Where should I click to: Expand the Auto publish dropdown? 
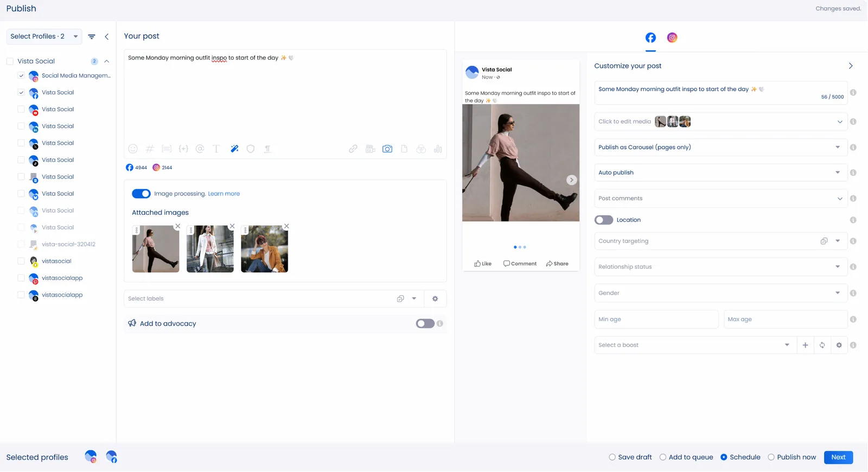(x=719, y=173)
